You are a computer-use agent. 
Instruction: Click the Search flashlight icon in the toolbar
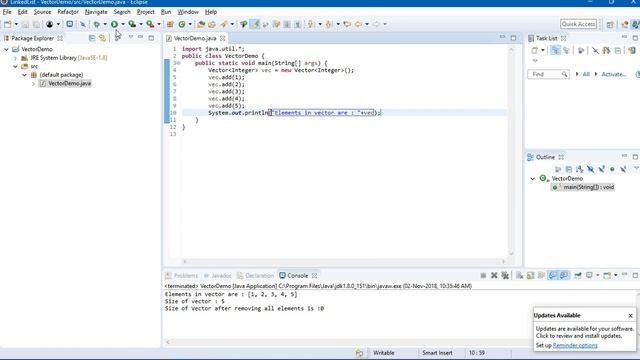[x=224, y=24]
